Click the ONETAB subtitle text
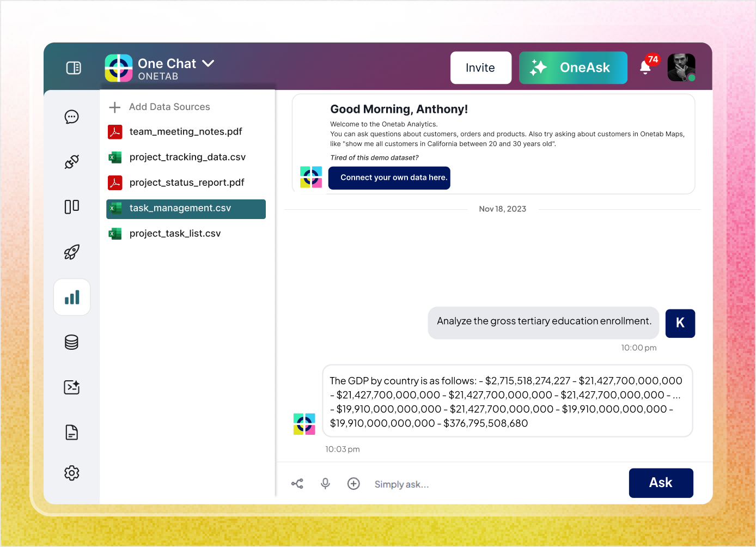756x547 pixels. click(x=158, y=77)
